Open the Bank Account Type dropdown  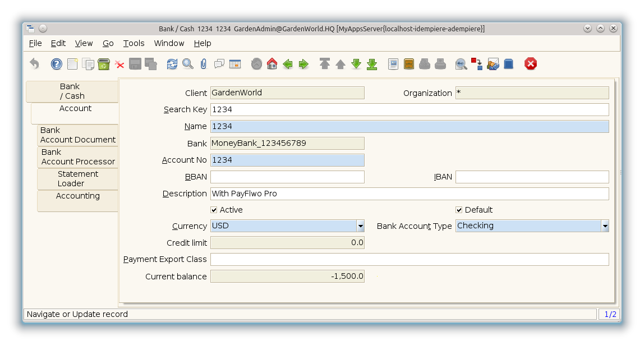pos(605,226)
